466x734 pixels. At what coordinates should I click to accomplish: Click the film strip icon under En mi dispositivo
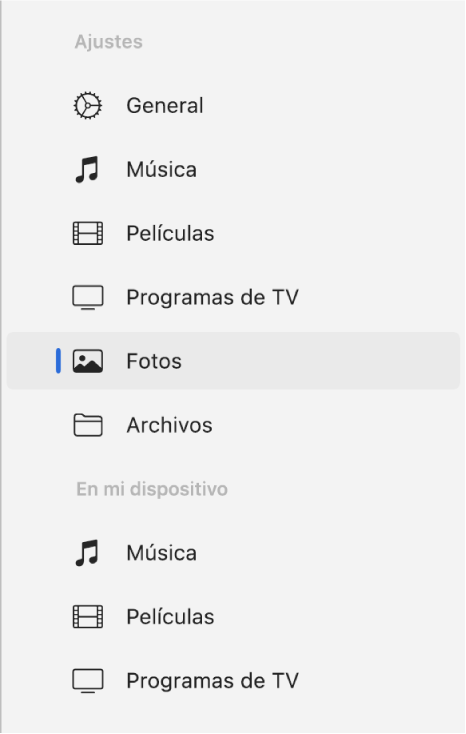(88, 617)
